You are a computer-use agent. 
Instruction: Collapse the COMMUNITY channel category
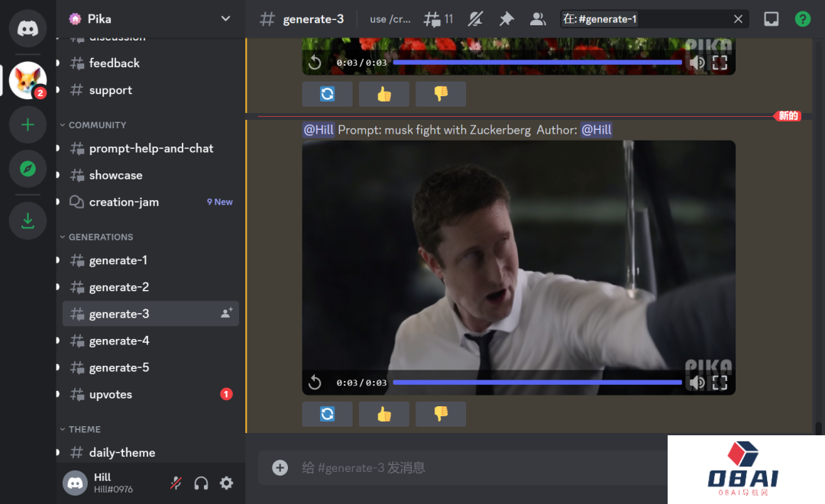coord(97,125)
